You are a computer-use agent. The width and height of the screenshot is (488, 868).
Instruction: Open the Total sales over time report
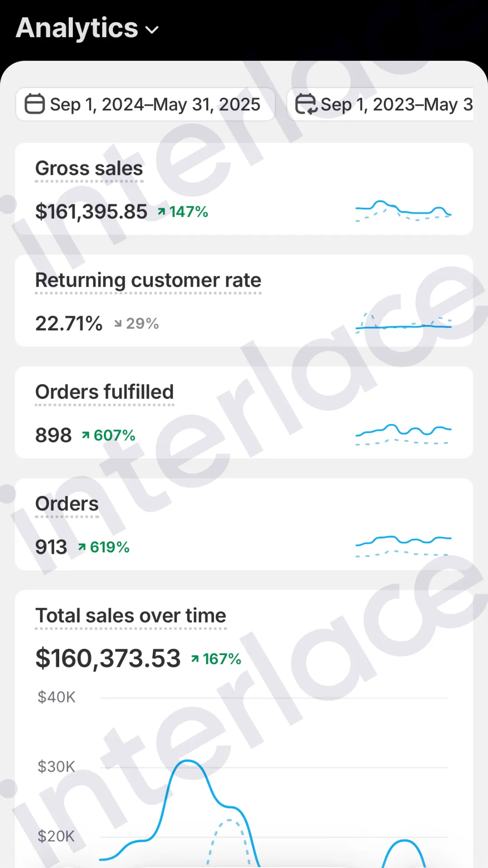[131, 616]
